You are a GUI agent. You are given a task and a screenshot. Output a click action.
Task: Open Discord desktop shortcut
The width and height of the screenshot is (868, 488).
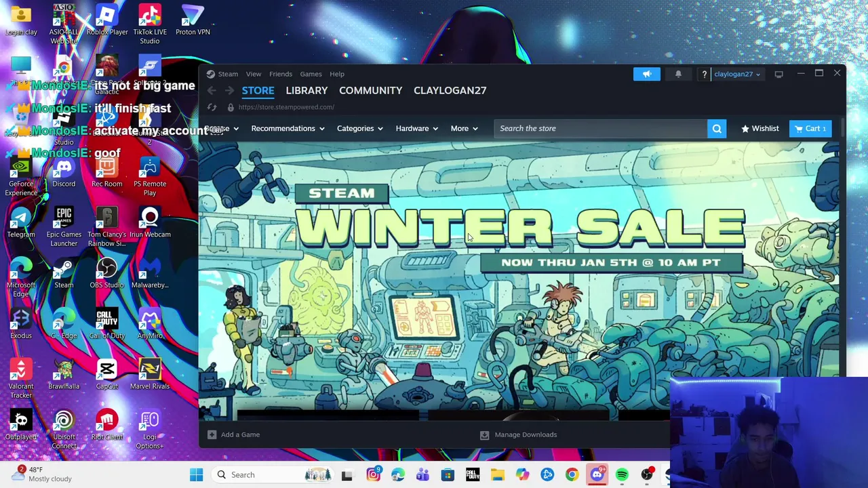point(64,172)
